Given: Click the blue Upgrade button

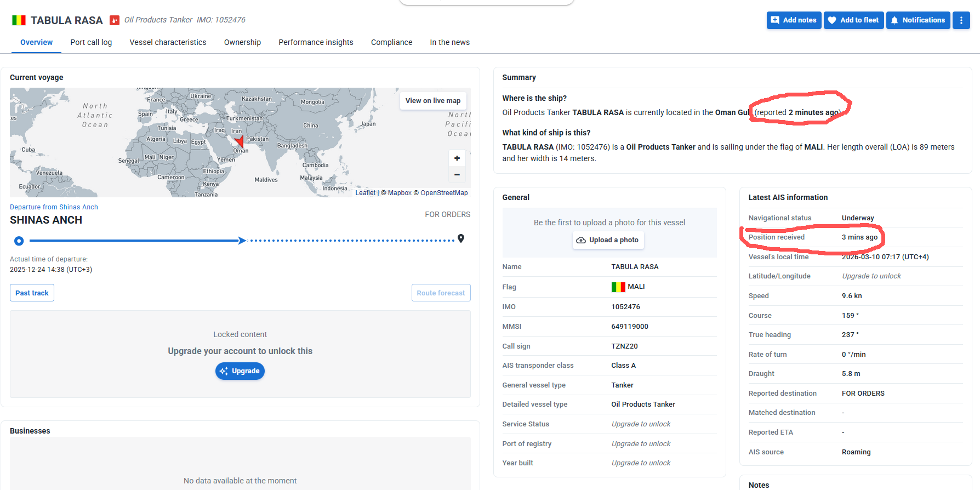Looking at the screenshot, I should point(240,371).
